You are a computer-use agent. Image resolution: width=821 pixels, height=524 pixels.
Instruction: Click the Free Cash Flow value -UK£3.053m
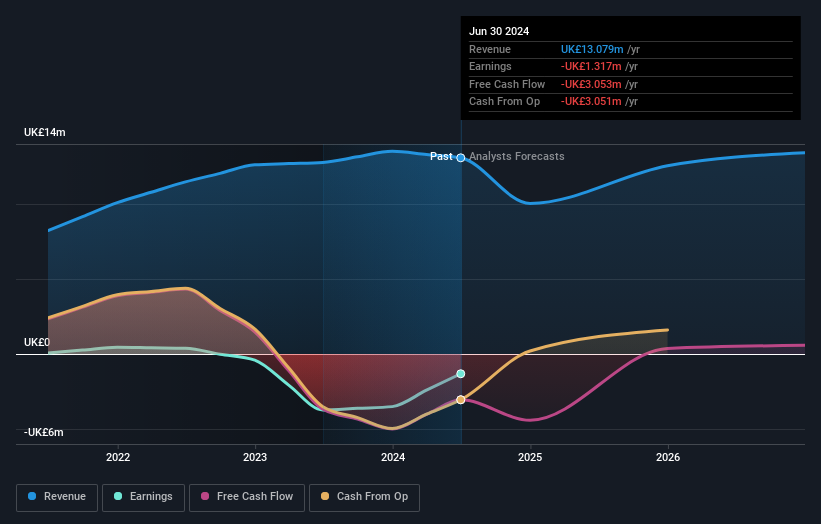point(591,84)
